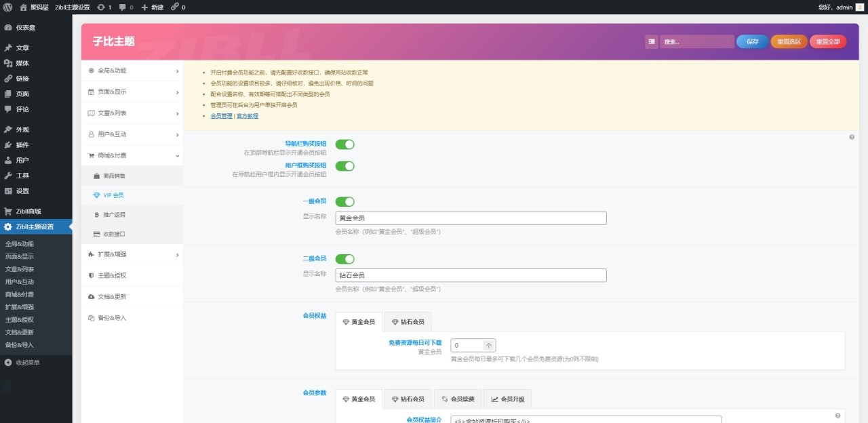Select 黄金会员 tab under 会员参数
This screenshot has height=423, width=868.
pos(359,399)
